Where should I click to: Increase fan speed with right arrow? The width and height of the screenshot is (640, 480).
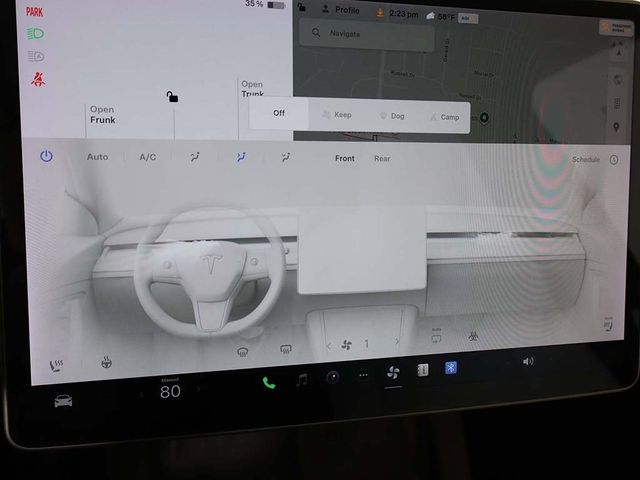coord(397,342)
